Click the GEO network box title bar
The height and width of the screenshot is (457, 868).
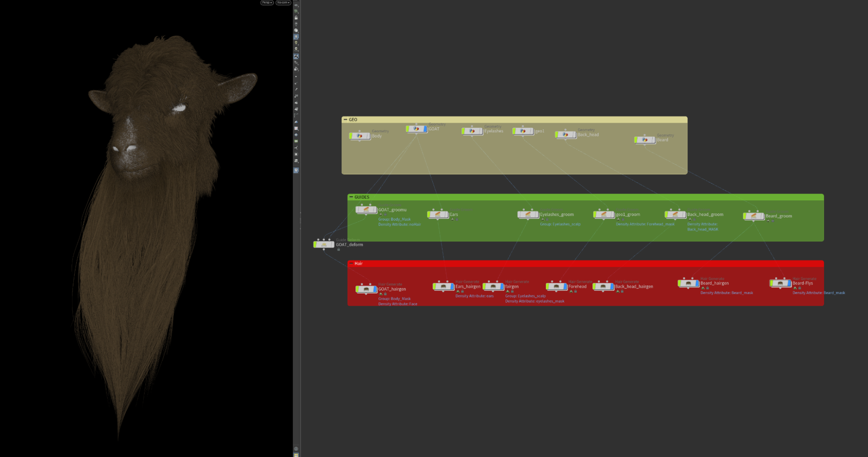coord(514,119)
